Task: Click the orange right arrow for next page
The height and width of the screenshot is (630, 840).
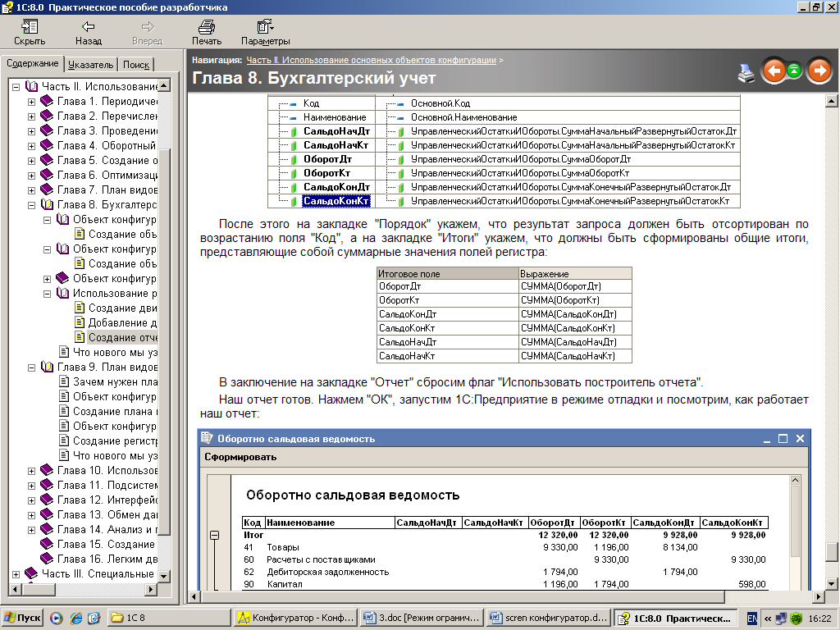Action: [x=819, y=71]
